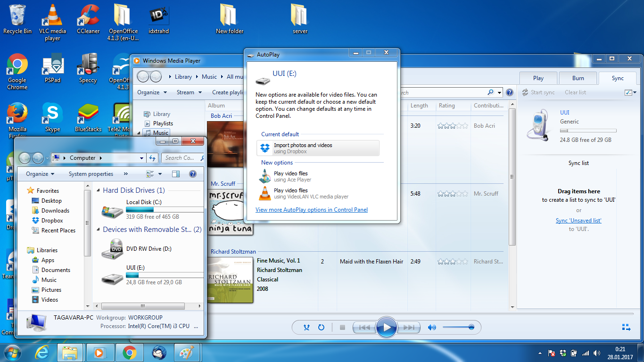Open the Burn tab in Media Player
This screenshot has height=362, width=644.
578,78
